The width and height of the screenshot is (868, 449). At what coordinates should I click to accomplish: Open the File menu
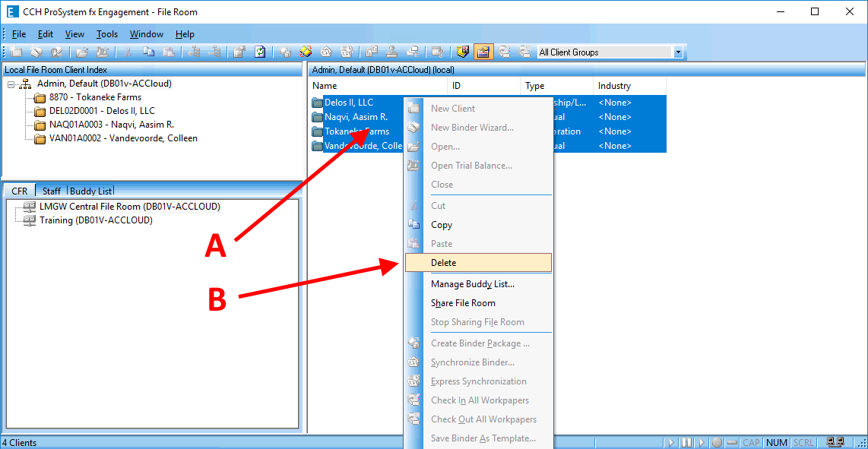[x=19, y=34]
